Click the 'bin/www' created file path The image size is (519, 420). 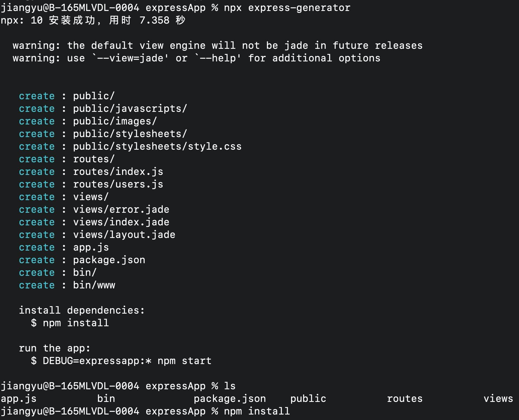click(x=94, y=285)
